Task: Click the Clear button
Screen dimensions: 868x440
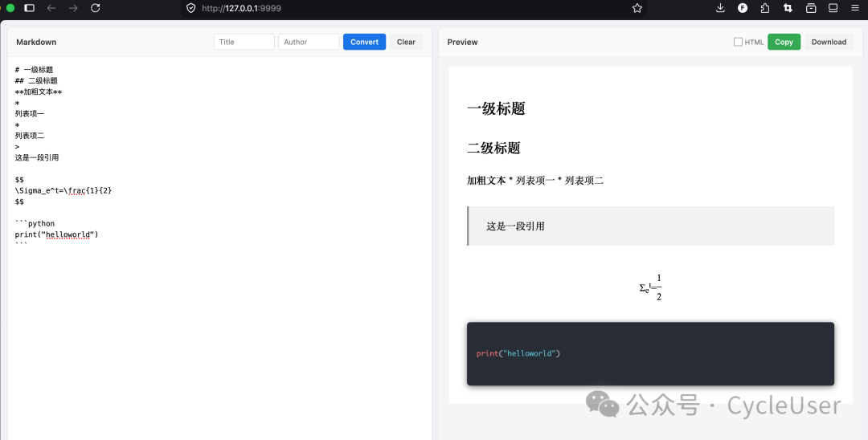Action: point(406,42)
